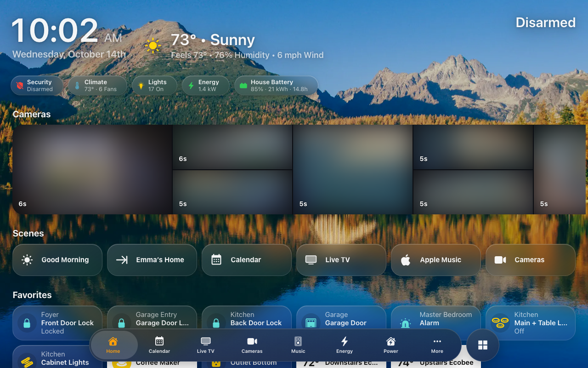Screen dimensions: 588x368
Task: Select the Home tab in bottom bar
Action: pos(113,345)
